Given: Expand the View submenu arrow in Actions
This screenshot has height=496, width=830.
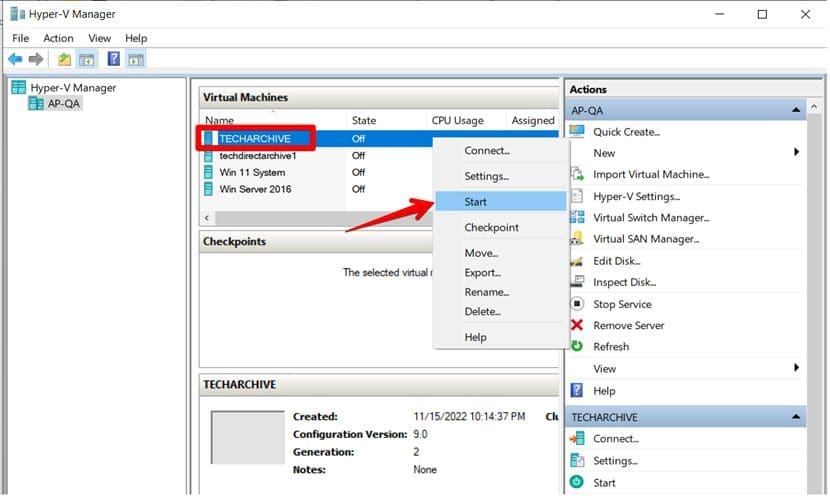Looking at the screenshot, I should pos(797,368).
